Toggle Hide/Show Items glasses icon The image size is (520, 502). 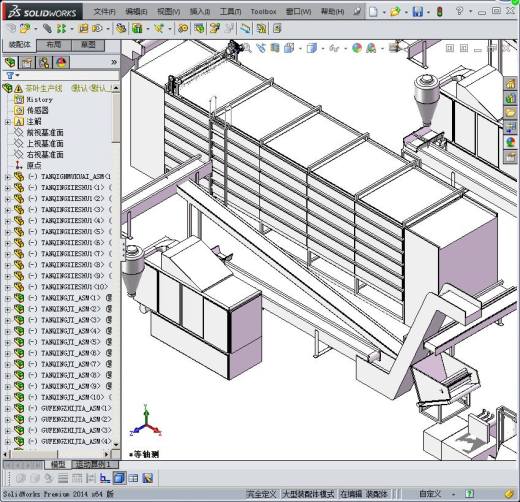(334, 49)
